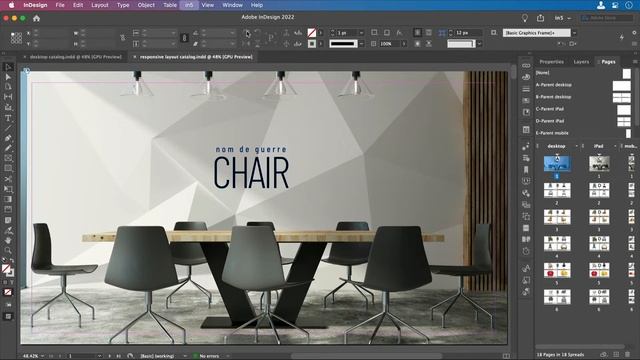Click the Home icon in title bar
The image size is (640, 360).
36,18
